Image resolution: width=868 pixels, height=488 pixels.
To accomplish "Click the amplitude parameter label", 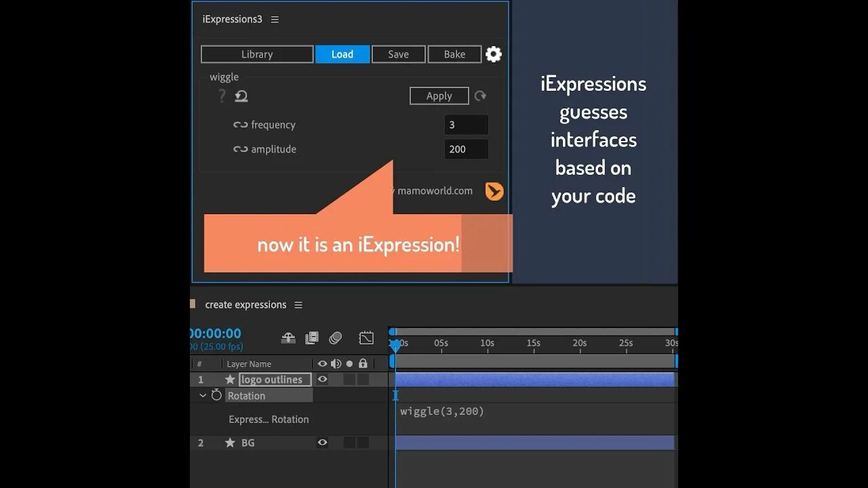I will click(x=273, y=149).
